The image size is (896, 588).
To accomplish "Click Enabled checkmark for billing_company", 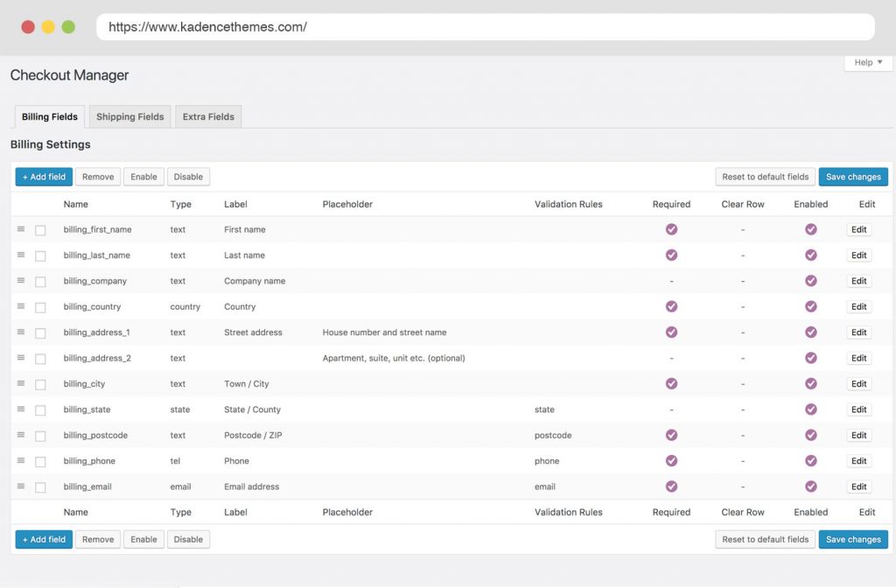I will 811,281.
